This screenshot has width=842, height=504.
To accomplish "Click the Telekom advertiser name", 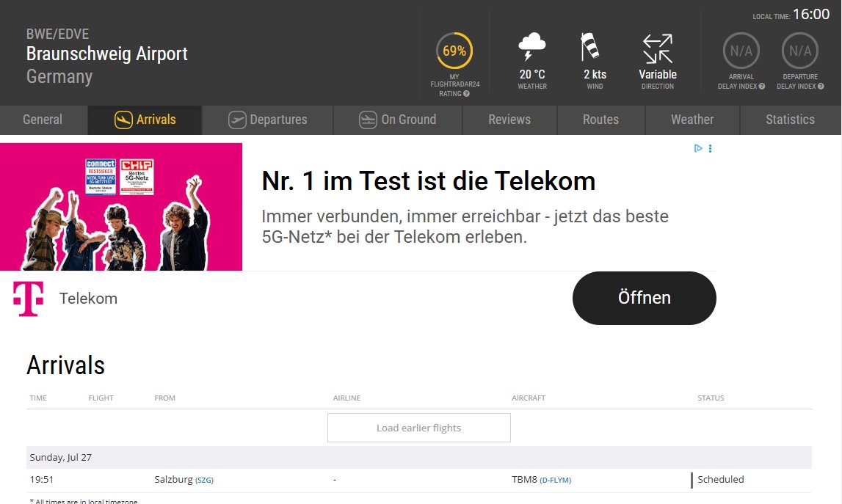I will coord(88,299).
